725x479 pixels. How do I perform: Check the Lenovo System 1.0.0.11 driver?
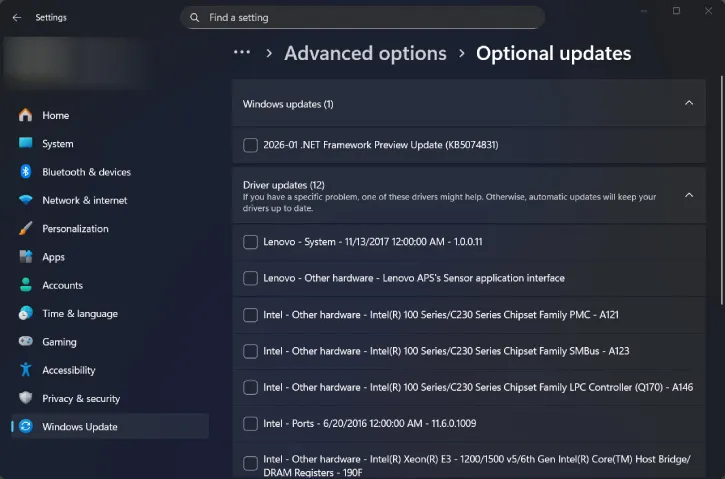250,242
